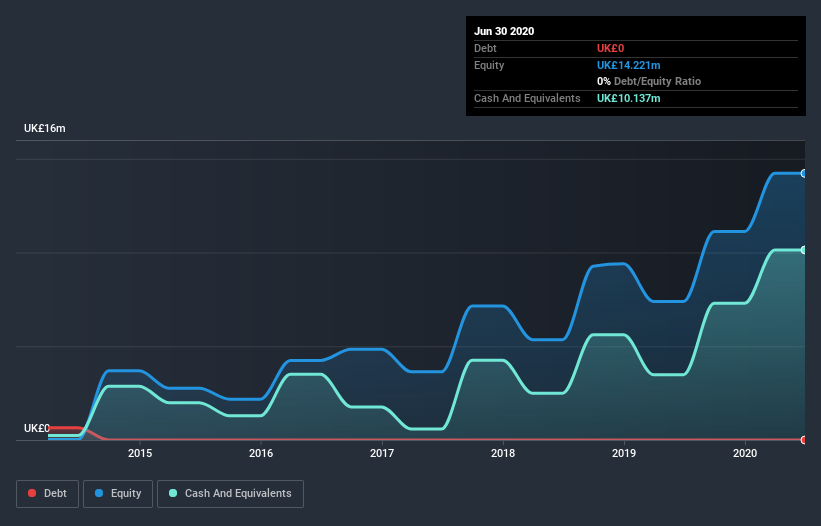Click the Cash And Equivalents tooltip row label
This screenshot has height=526, width=821.
tap(527, 98)
